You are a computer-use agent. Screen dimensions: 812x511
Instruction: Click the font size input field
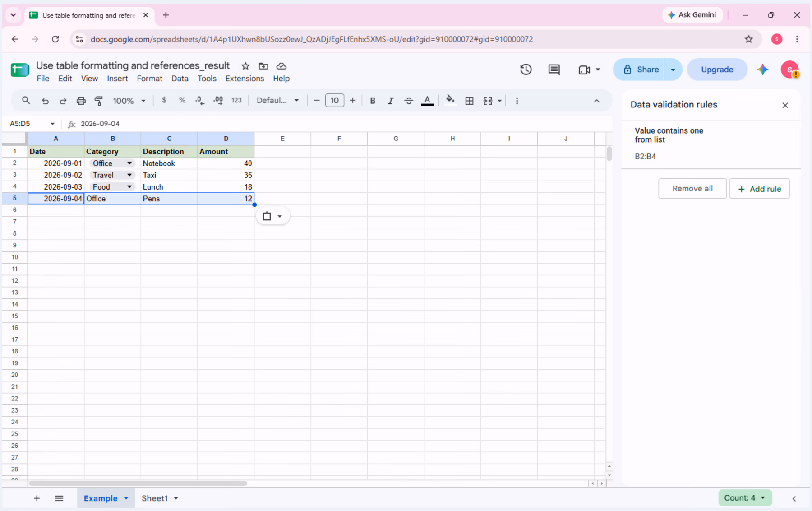click(x=334, y=101)
